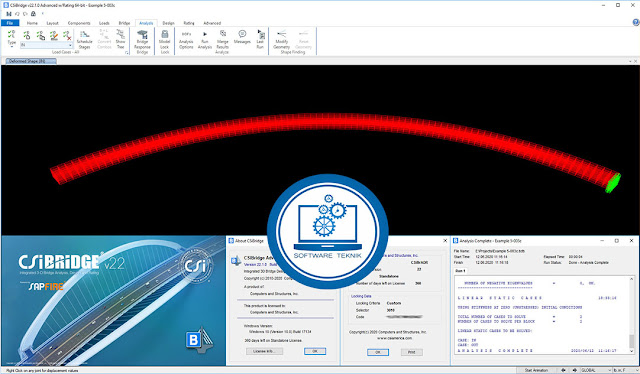Select the Analysis ribbon tab

tap(146, 23)
